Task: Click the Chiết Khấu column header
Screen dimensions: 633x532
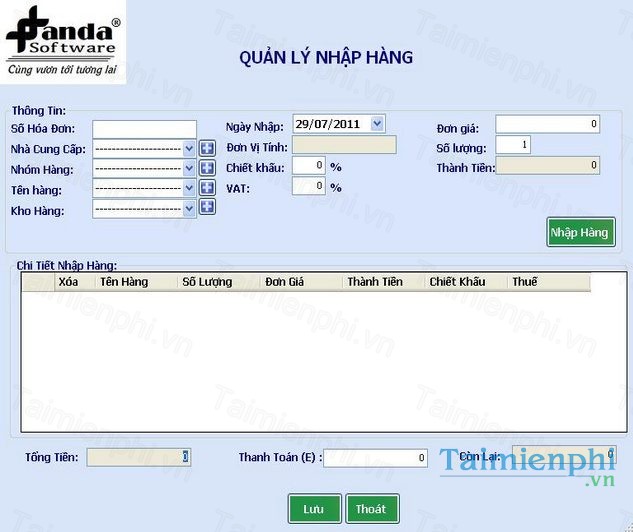Action: 466,282
